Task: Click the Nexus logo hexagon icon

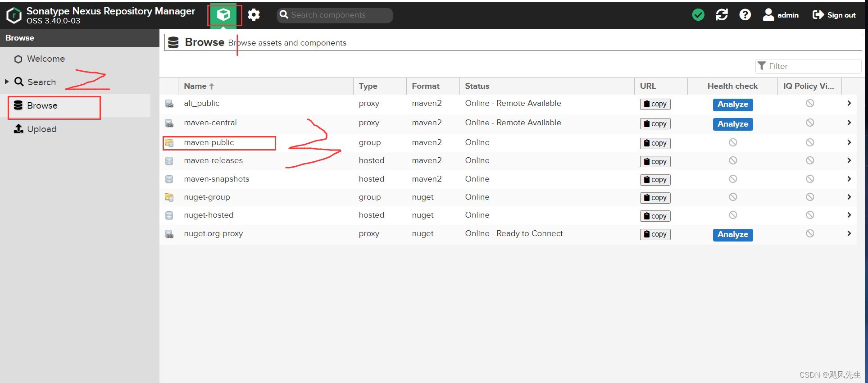Action: [x=14, y=15]
